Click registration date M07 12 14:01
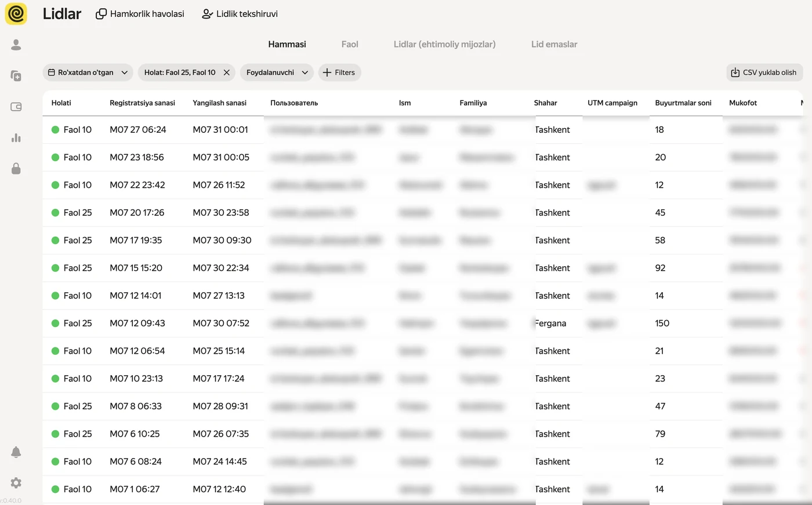 (x=136, y=296)
